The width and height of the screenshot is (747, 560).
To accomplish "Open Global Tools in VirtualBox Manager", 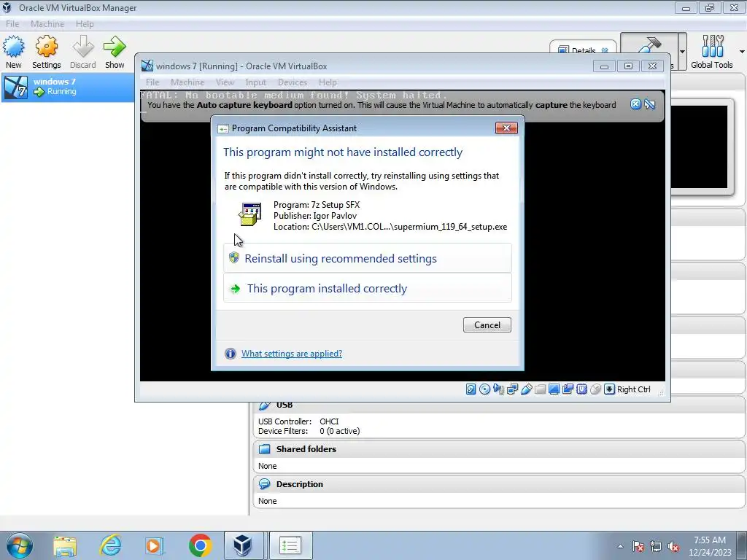I will 712,52.
